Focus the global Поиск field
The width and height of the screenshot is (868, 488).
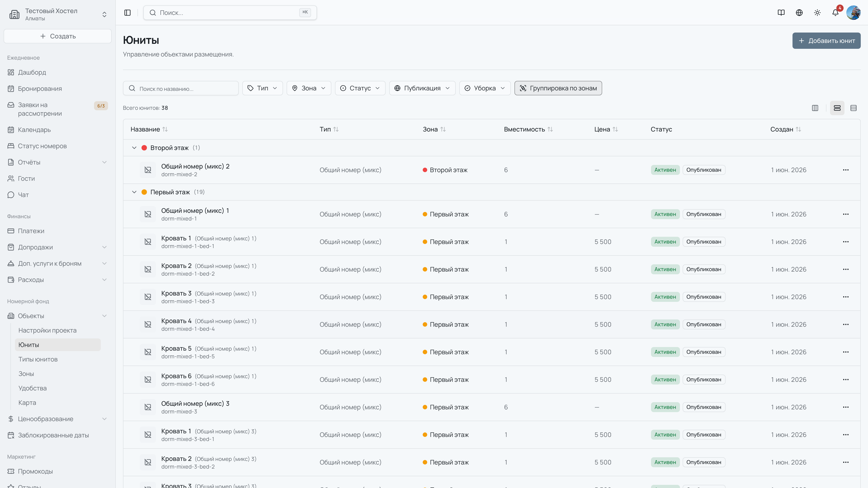click(230, 12)
